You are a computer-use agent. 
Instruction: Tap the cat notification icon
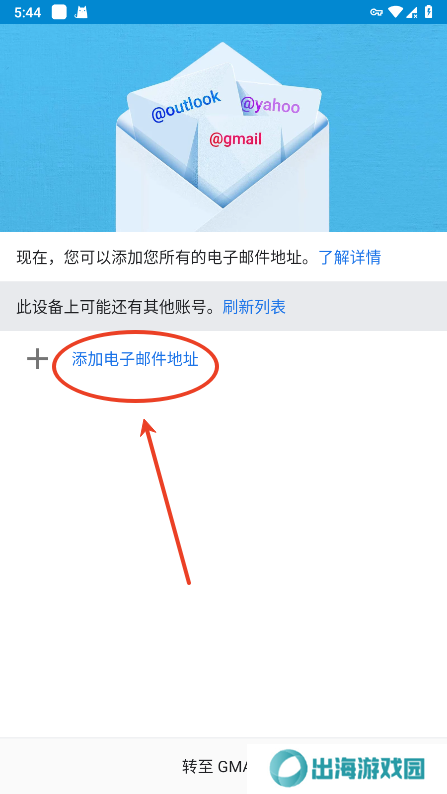pyautogui.click(x=81, y=12)
